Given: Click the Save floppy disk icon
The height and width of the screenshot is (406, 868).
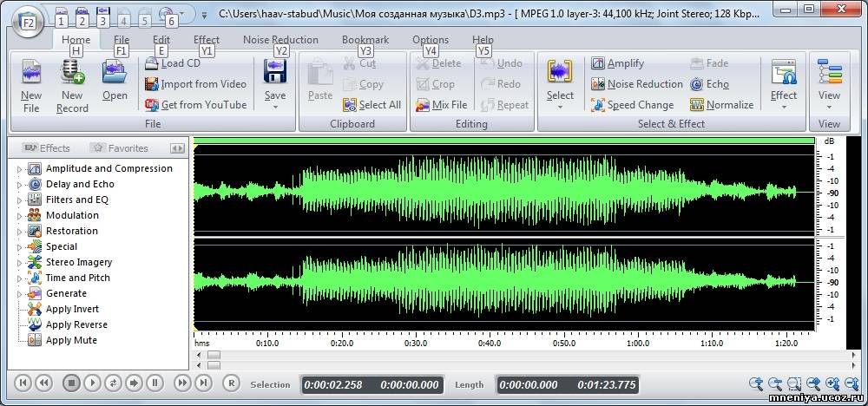Looking at the screenshot, I should point(275,72).
